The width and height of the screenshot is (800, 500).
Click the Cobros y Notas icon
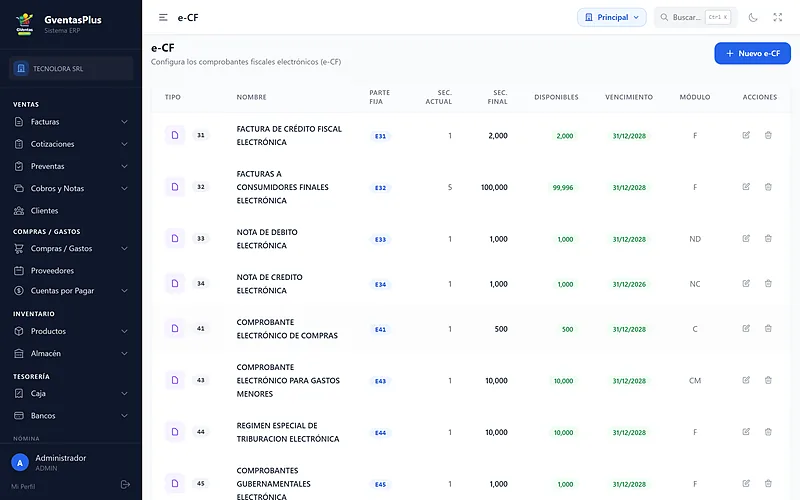point(19,188)
